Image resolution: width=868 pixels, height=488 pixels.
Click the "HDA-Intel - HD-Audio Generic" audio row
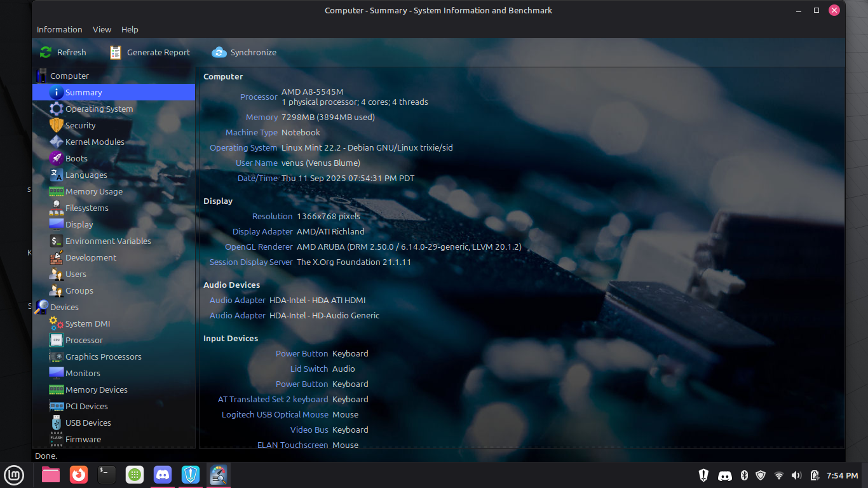(x=295, y=315)
